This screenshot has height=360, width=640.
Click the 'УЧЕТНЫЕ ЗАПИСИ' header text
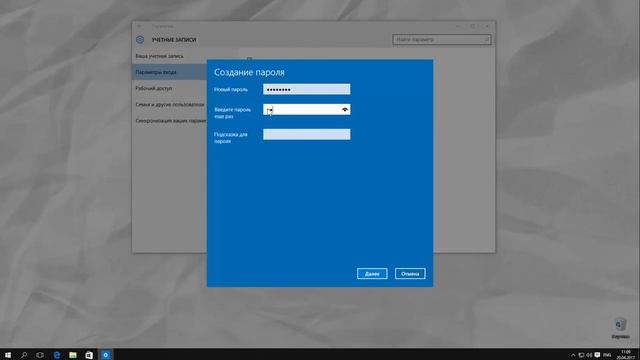[x=174, y=40]
